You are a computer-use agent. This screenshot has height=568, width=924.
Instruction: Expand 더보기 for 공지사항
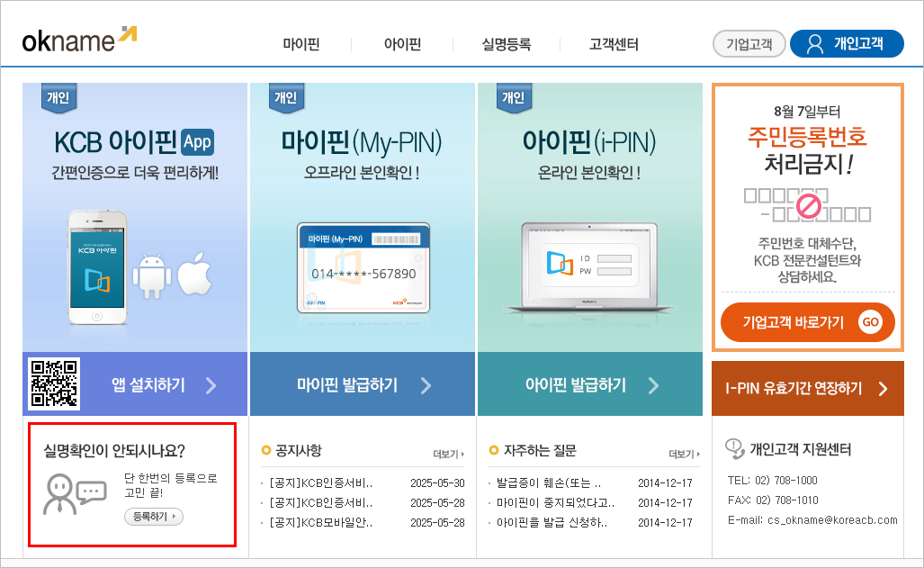pyautogui.click(x=448, y=455)
